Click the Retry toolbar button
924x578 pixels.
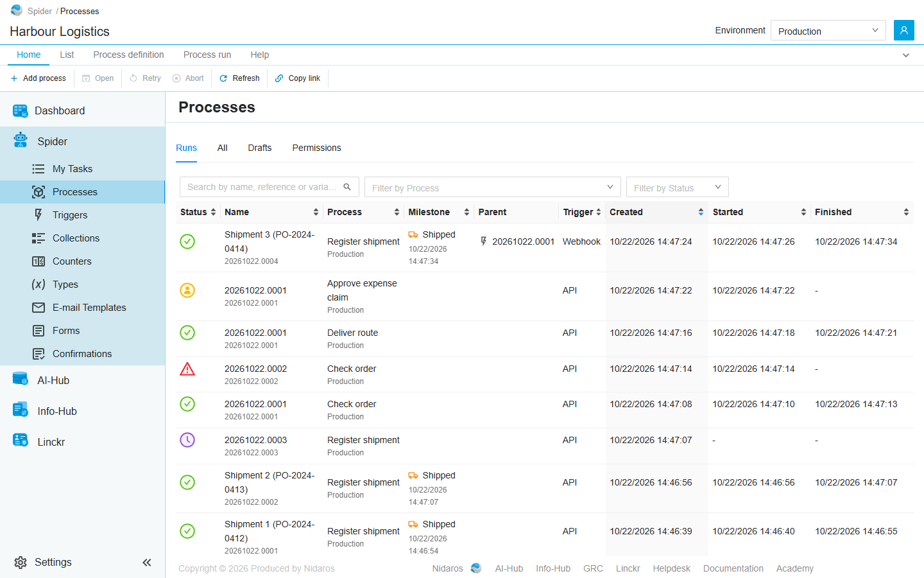point(145,78)
